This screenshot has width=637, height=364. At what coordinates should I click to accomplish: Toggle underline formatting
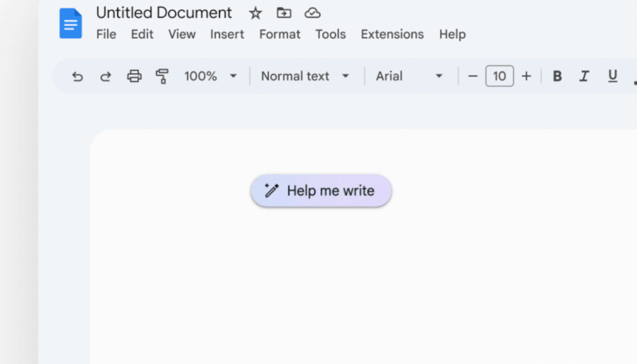612,76
